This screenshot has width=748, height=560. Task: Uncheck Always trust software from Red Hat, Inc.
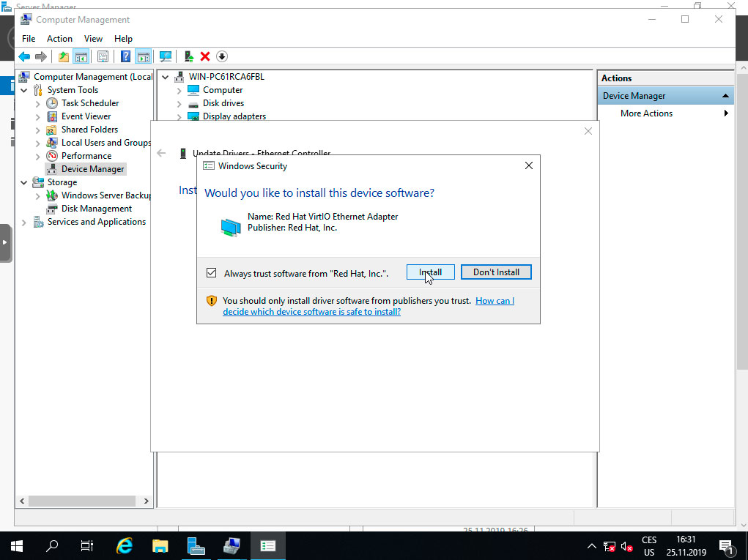[x=211, y=272]
